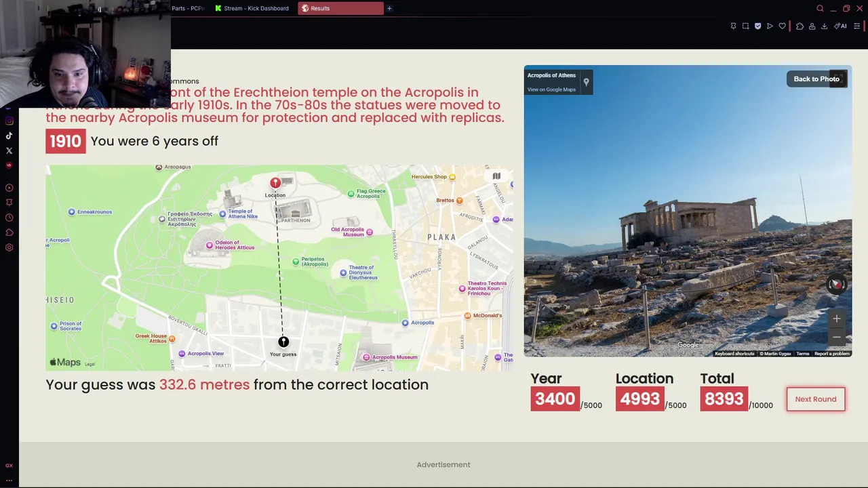Click the Street View location pin icon

(586, 82)
